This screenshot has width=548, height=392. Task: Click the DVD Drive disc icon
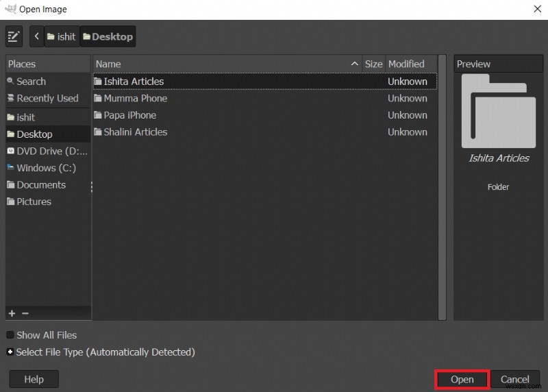11,151
